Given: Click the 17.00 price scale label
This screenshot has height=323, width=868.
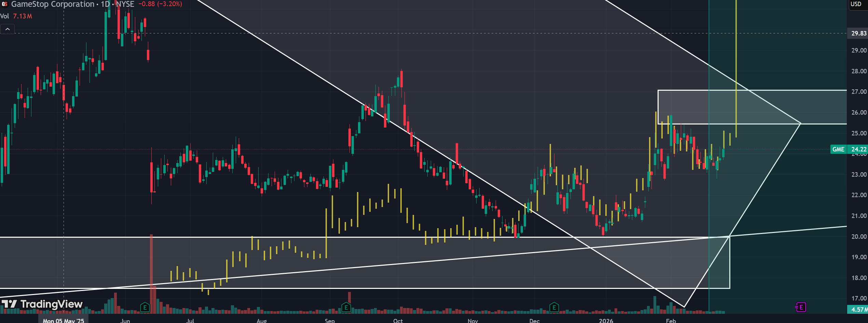Looking at the screenshot, I should click(x=859, y=298).
